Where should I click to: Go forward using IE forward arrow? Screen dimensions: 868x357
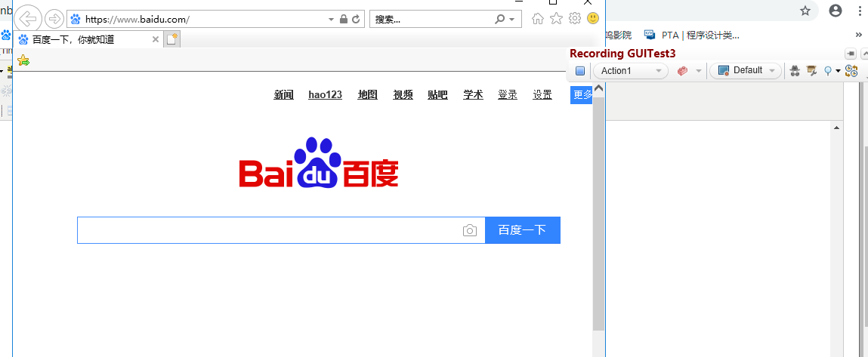54,19
